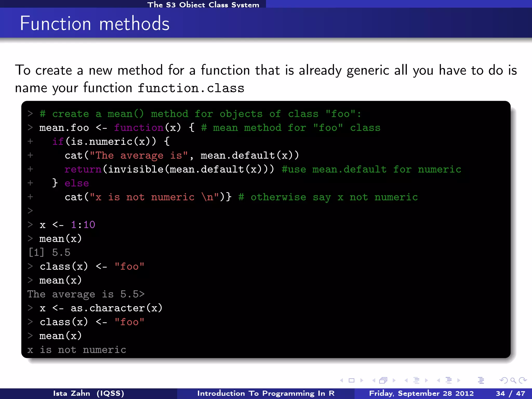Screen dimensions: 532x399
Task: Click the date 'Friday, September 28 2012'
Action: pyautogui.click(x=422, y=394)
